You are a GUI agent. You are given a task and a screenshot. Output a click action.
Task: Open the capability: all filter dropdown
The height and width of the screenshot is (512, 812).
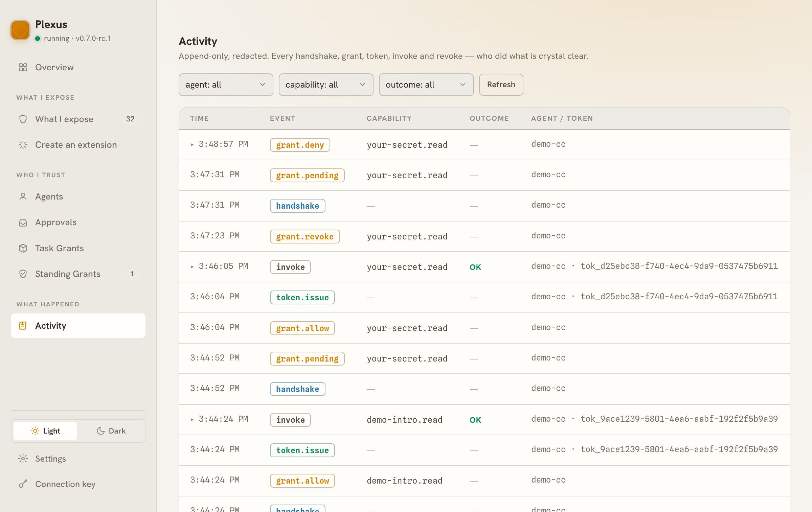coord(326,85)
